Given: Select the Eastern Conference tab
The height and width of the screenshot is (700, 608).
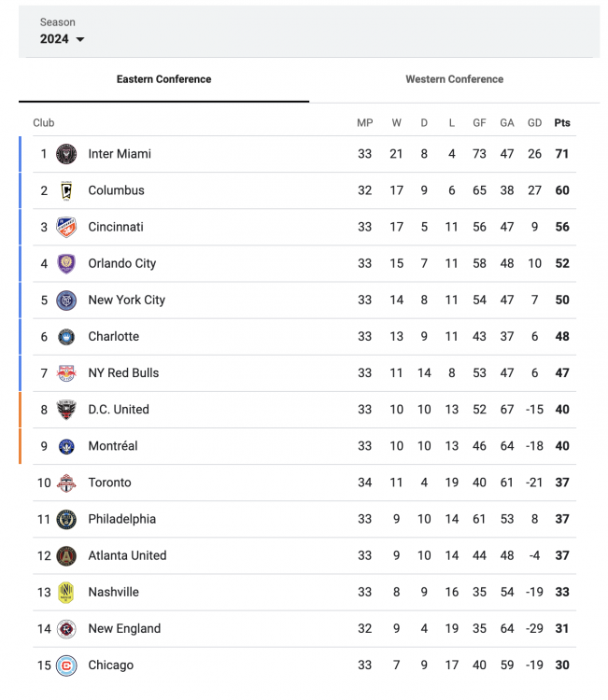Looking at the screenshot, I should click(163, 79).
